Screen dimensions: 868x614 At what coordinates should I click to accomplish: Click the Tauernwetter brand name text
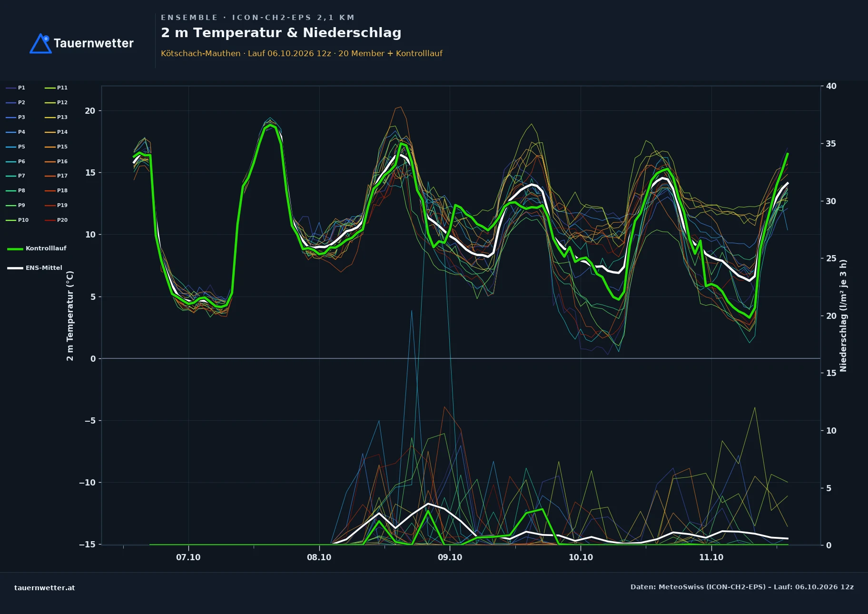pos(94,43)
